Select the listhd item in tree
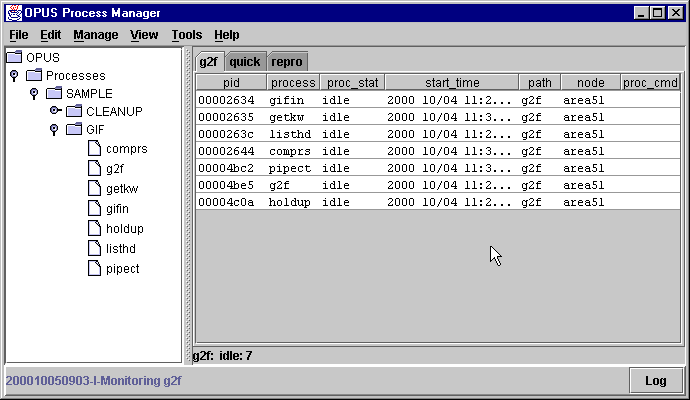Screen dimensions: 690x400 [120, 248]
